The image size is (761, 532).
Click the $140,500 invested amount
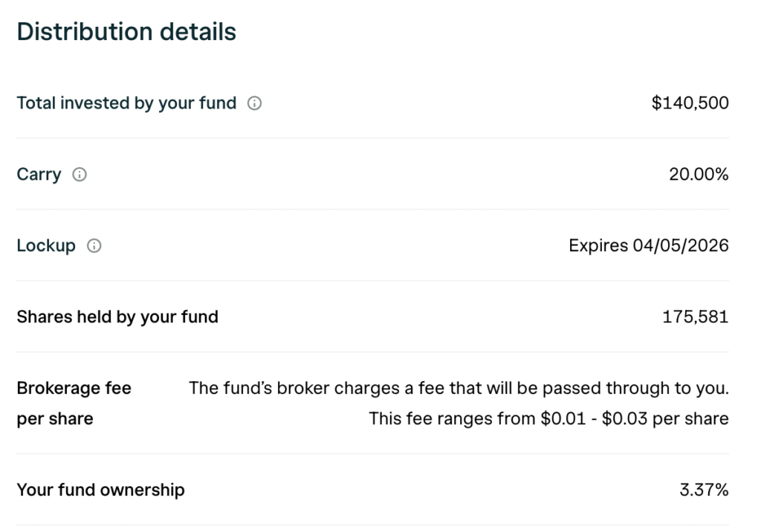[x=690, y=103]
